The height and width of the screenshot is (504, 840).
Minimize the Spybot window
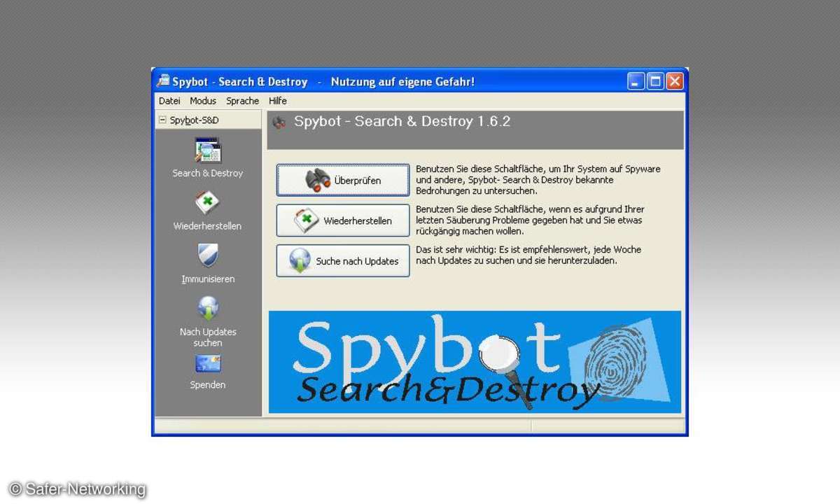point(636,81)
